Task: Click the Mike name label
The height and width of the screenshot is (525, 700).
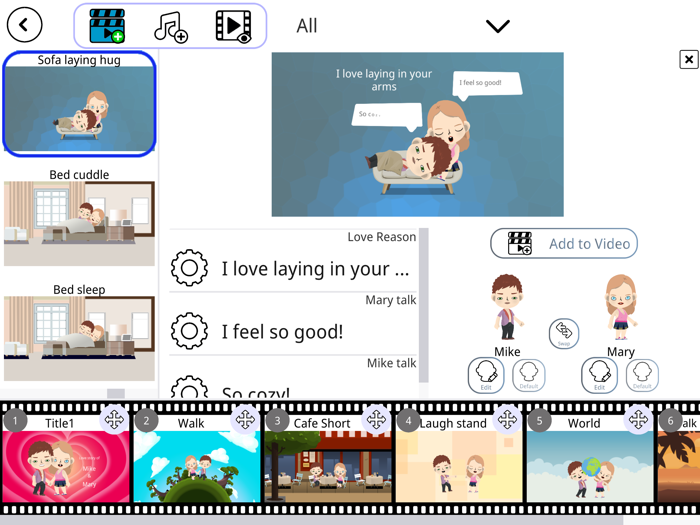Action: click(507, 352)
